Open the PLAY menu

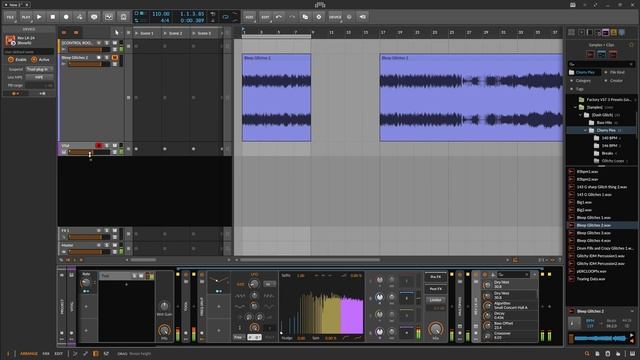(26, 17)
